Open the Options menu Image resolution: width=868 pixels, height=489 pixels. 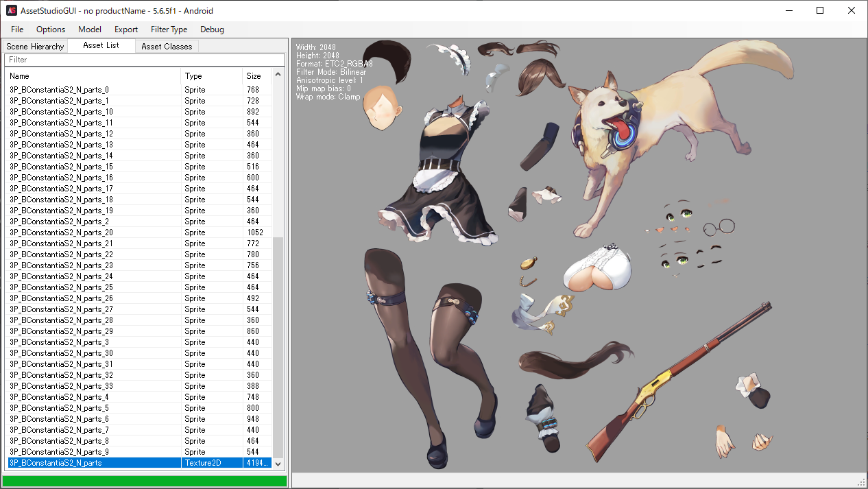(x=51, y=29)
